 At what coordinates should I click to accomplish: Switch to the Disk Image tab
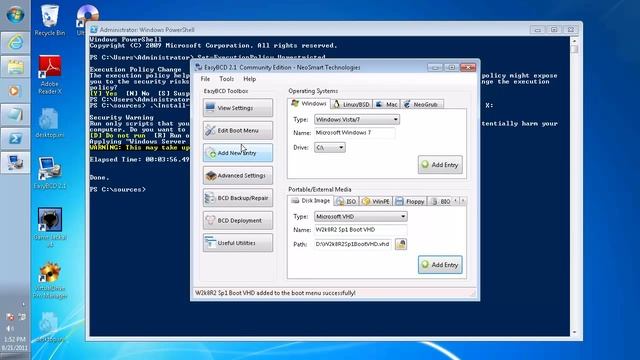pyautogui.click(x=311, y=200)
